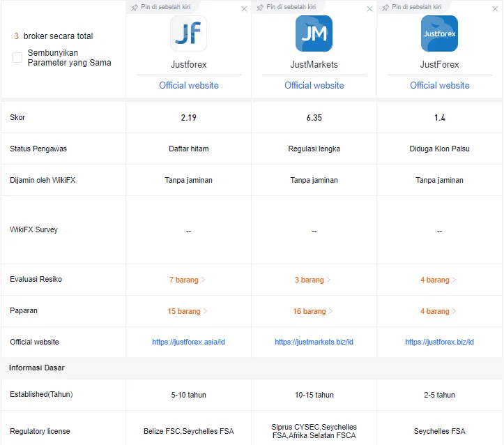Click the Established(Tahun) row label
Viewport: 504px width, 445px height.
[x=41, y=394]
